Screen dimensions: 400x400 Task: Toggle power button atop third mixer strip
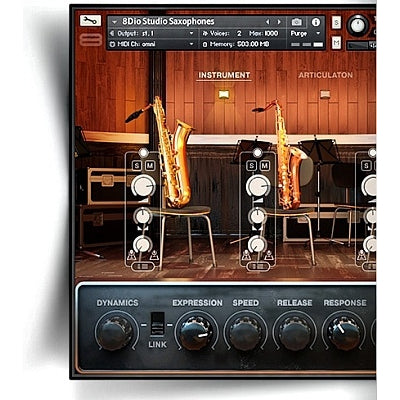[x=372, y=153]
